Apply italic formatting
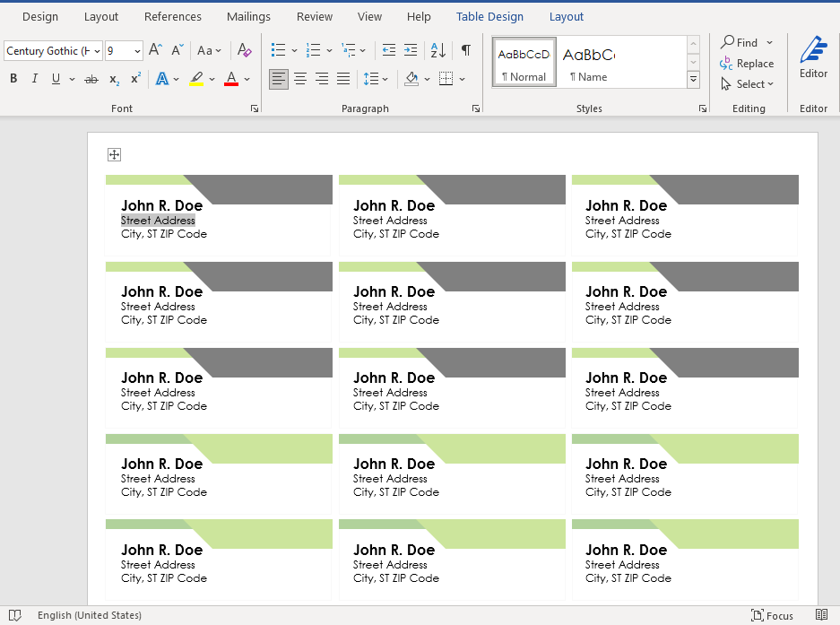Image resolution: width=840 pixels, height=625 pixels. 34,79
